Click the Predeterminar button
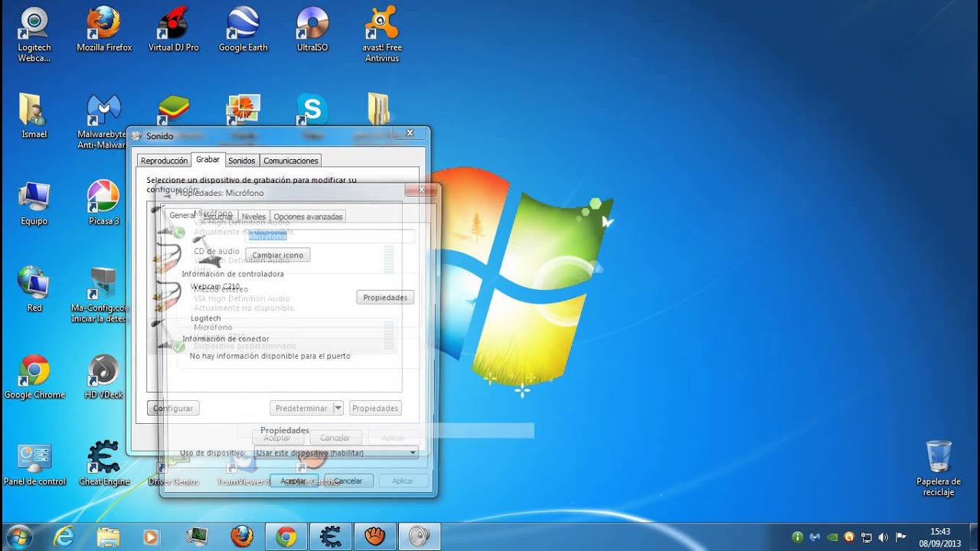This screenshot has width=980, height=551. click(302, 408)
